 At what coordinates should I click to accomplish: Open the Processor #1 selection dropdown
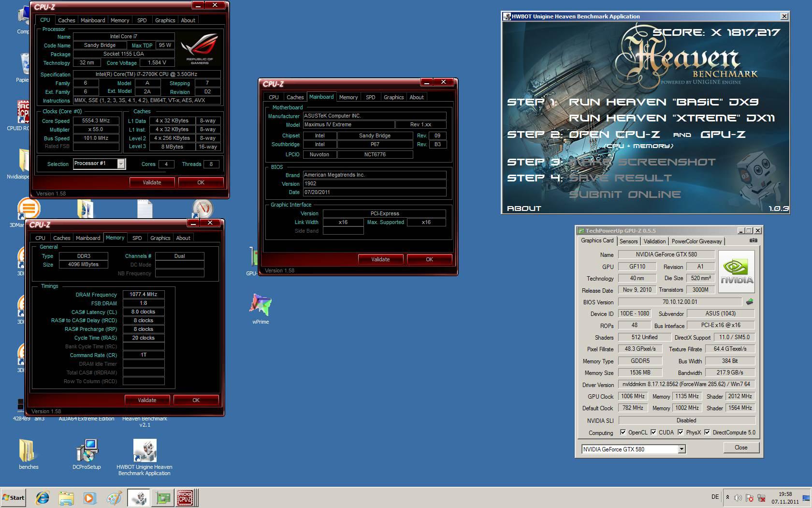[121, 164]
